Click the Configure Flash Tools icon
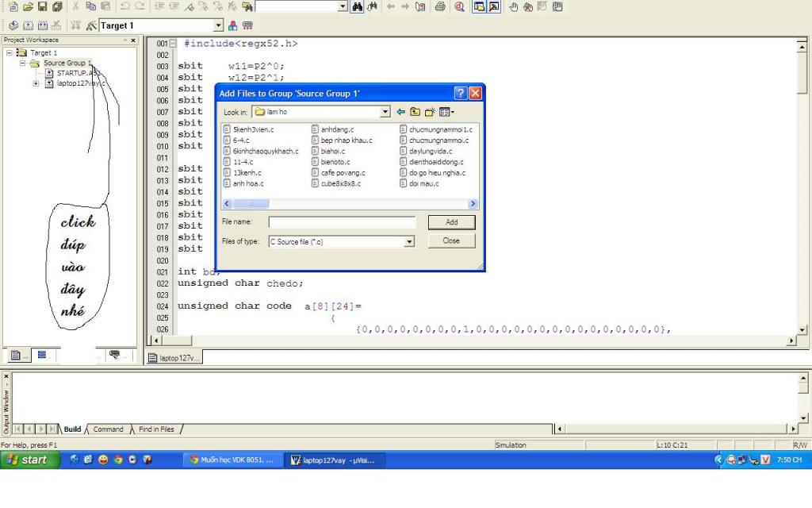Screen dimensions: 812x508 (x=247, y=25)
